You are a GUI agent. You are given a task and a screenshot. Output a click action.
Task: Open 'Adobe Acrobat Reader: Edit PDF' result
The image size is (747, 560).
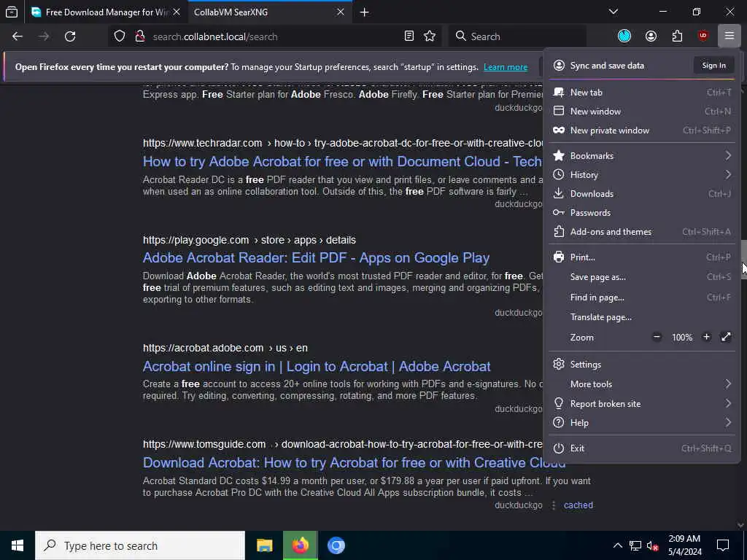pyautogui.click(x=316, y=257)
